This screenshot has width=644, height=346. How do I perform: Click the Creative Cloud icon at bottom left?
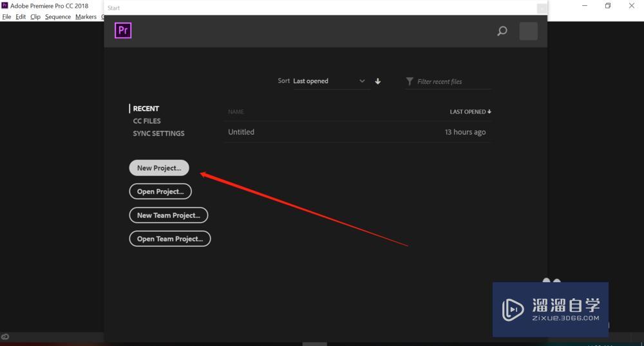click(x=5, y=337)
